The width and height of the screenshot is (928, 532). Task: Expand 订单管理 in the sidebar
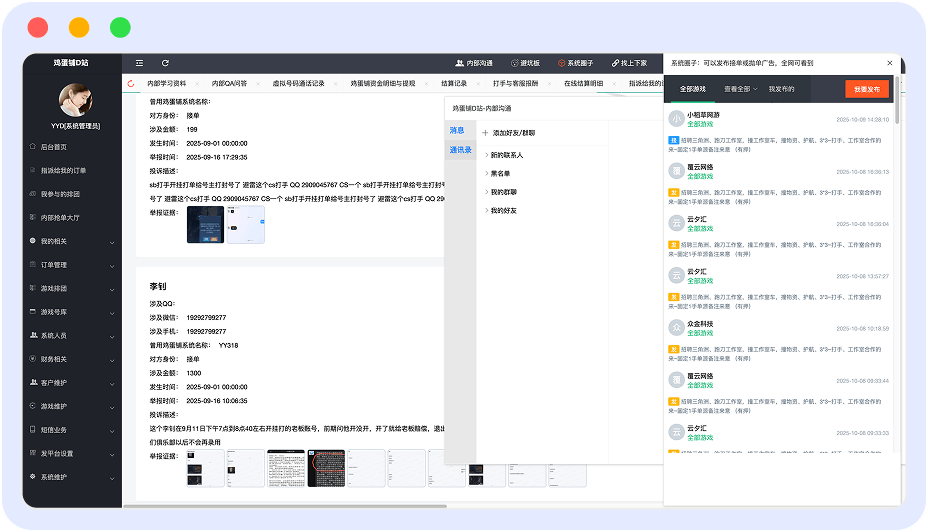(72, 265)
